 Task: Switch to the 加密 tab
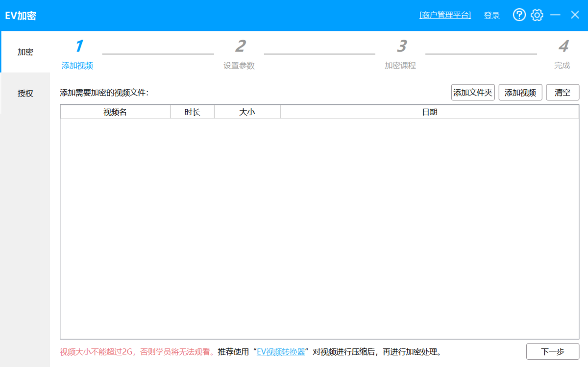(x=24, y=51)
